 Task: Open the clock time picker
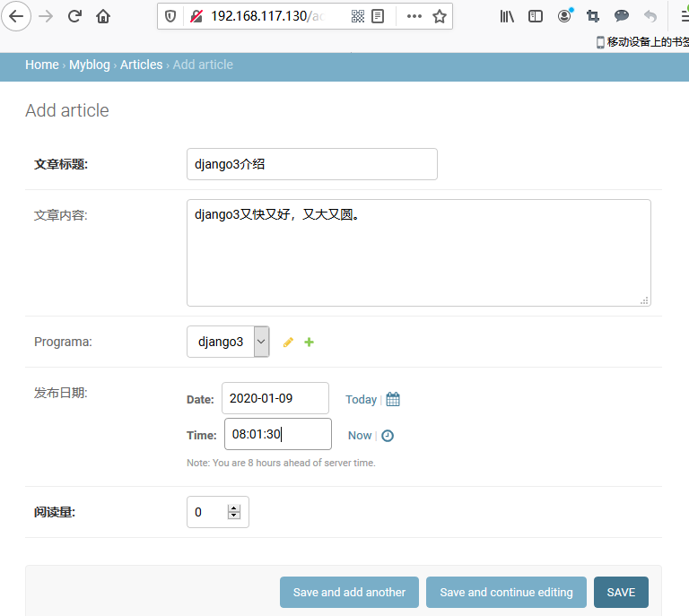pyautogui.click(x=388, y=436)
